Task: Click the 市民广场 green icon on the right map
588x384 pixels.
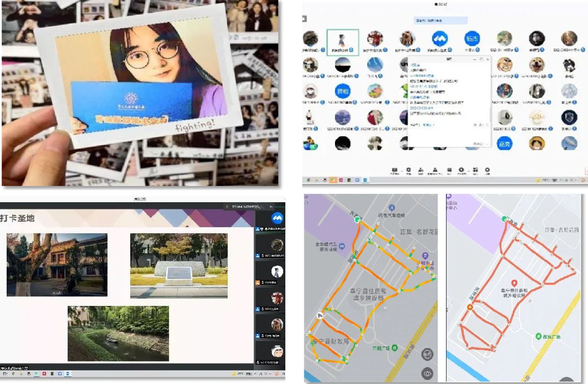Action: (x=538, y=336)
